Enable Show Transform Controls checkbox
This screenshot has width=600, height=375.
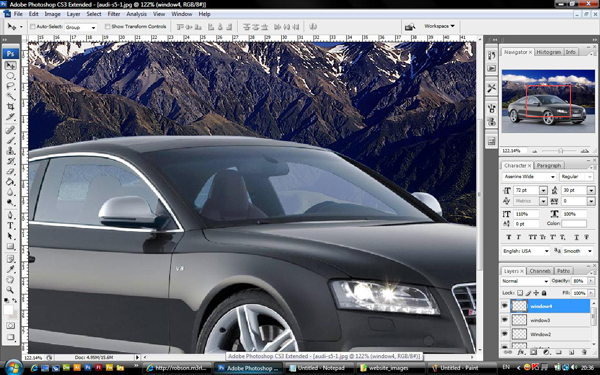tap(108, 26)
